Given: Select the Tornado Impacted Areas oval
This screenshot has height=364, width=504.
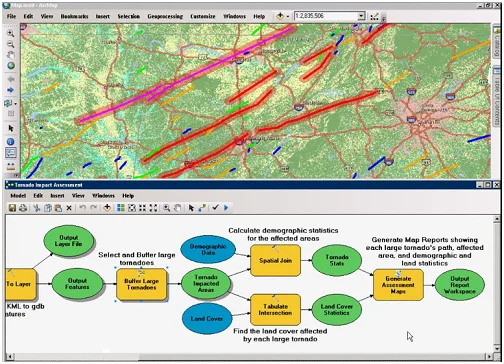Looking at the screenshot, I should (x=206, y=284).
